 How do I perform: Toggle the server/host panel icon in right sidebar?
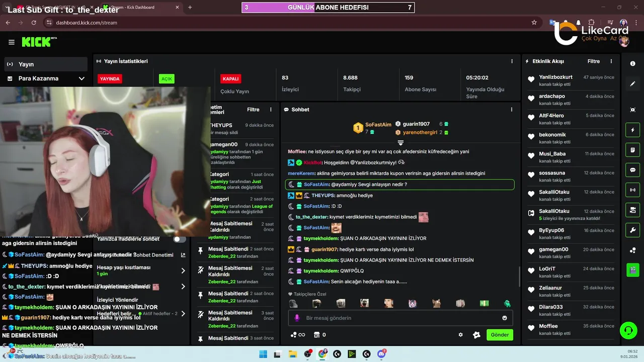click(633, 210)
